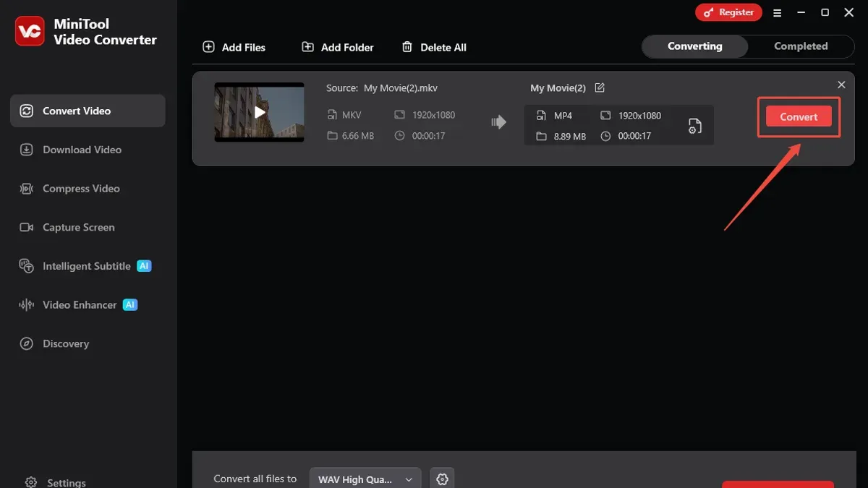Click the MP4 output format label

[x=563, y=116]
